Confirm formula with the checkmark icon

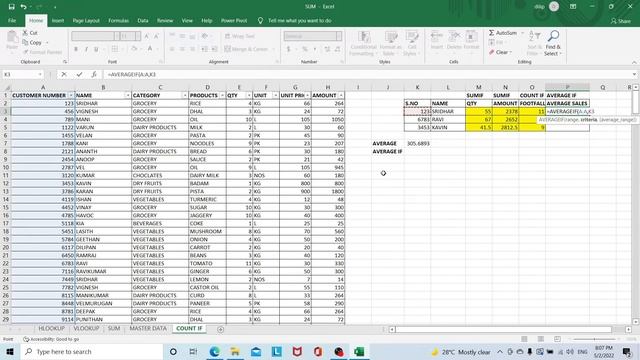[79, 74]
